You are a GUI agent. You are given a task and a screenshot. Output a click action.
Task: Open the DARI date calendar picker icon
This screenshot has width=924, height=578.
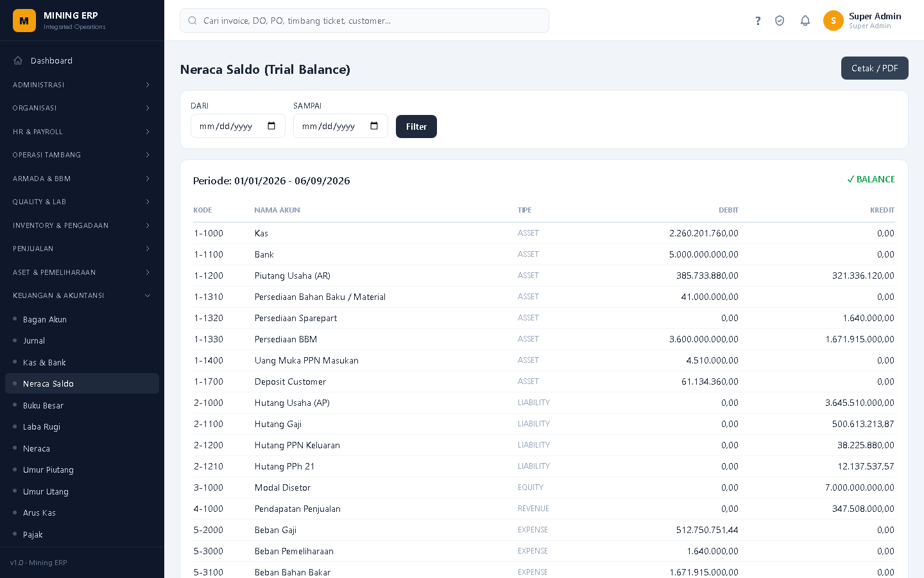pyautogui.click(x=271, y=126)
